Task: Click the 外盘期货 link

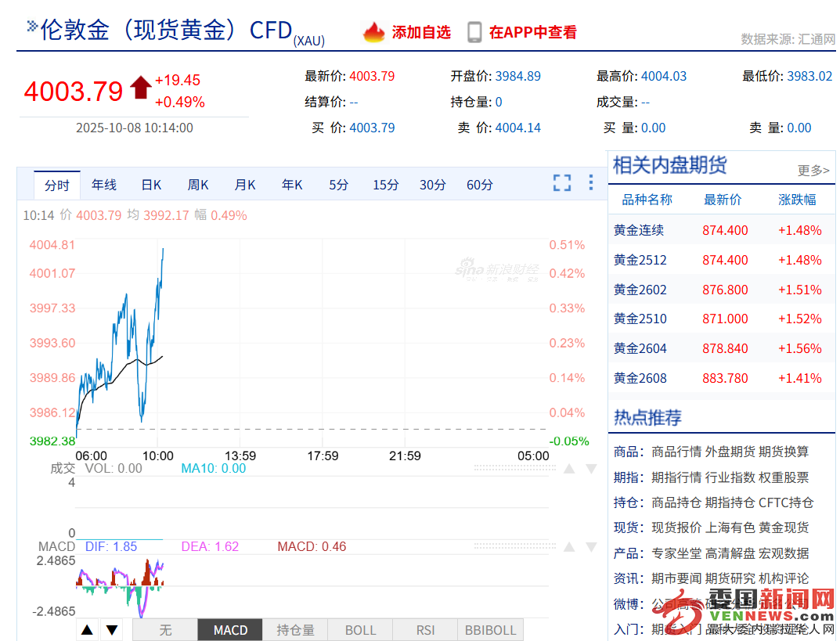Action: (730, 452)
